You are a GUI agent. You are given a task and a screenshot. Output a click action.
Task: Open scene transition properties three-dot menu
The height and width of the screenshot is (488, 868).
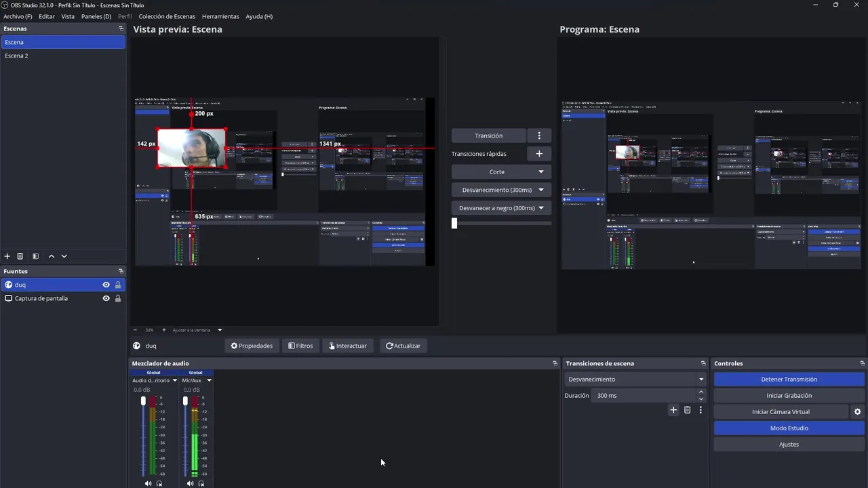point(701,410)
